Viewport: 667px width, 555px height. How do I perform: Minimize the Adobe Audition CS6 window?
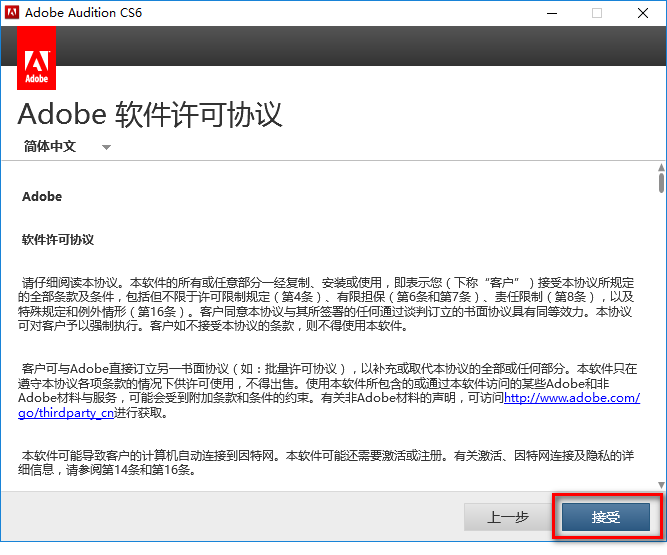click(552, 13)
